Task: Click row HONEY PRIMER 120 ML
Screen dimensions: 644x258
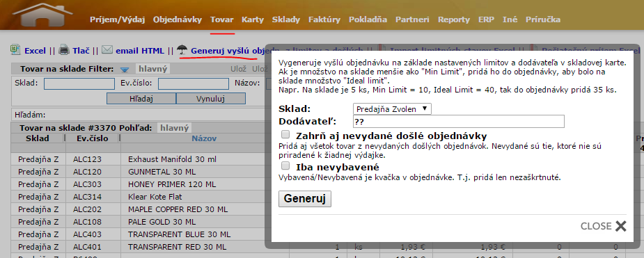Action: click(x=172, y=184)
